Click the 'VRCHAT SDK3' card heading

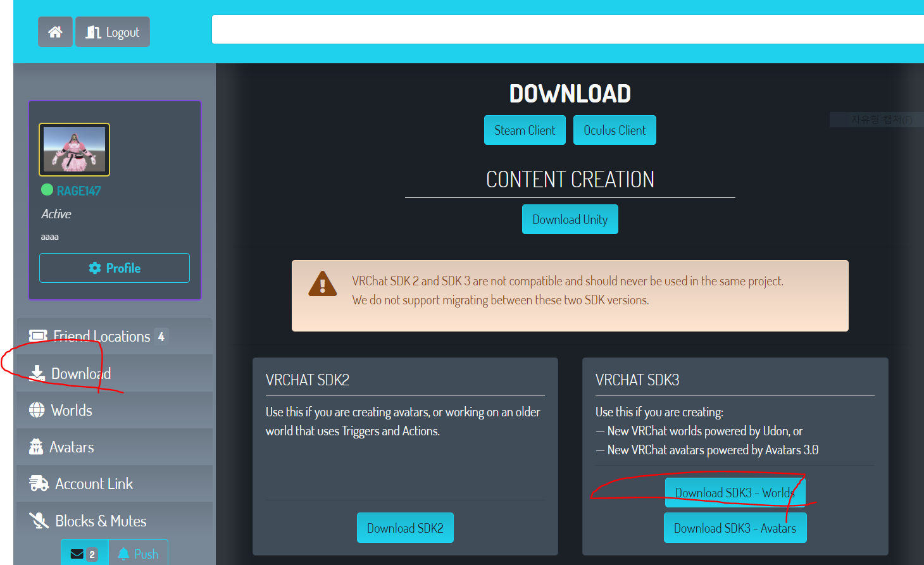pos(637,380)
